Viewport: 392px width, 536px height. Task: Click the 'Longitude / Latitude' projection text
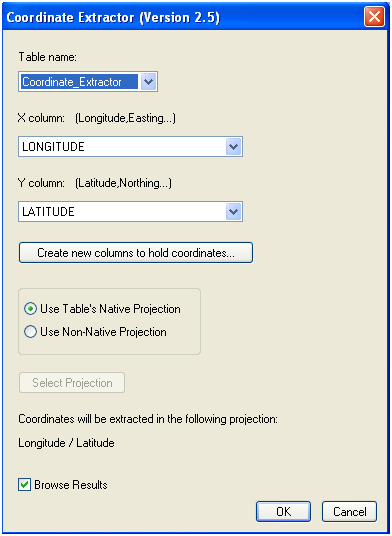coord(66,443)
